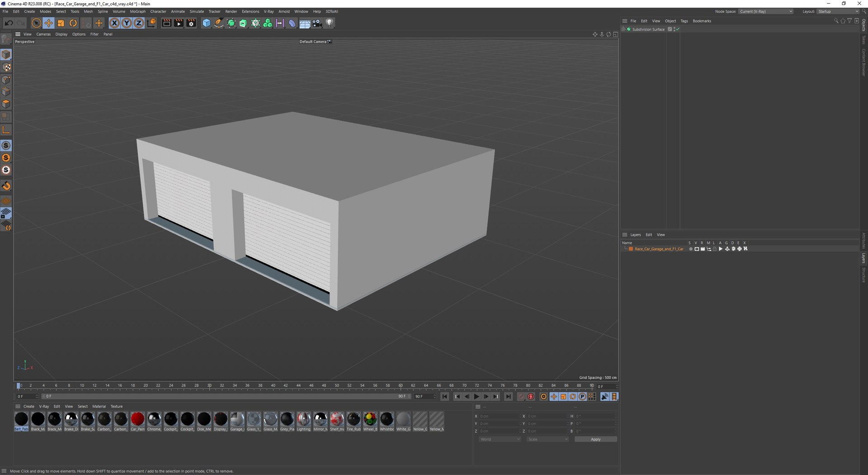The width and height of the screenshot is (868, 475).
Task: Toggle layer lock for Race_Car_Garage_and_F1_Car
Action: (715, 249)
